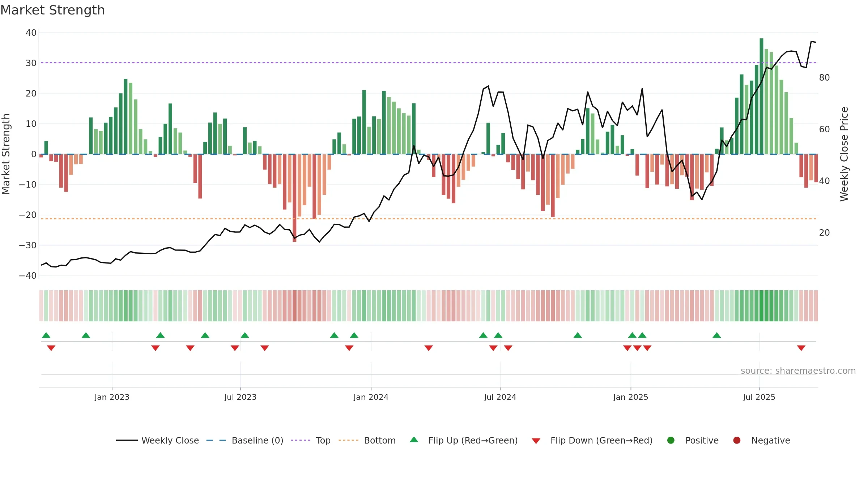Click the 80 tick on the right price axis
Screen dimensions: 868x488
pyautogui.click(x=824, y=78)
